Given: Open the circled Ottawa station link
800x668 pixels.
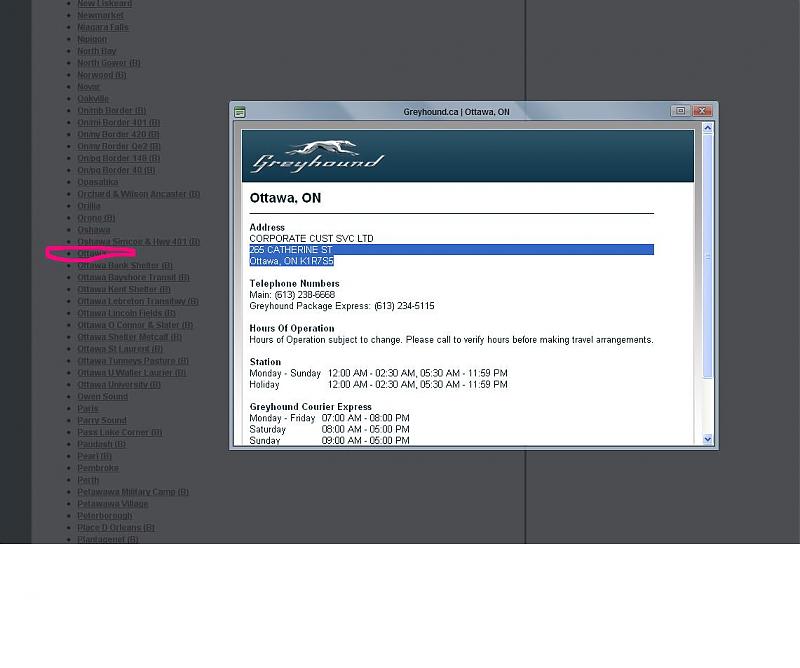Looking at the screenshot, I should tap(91, 254).
